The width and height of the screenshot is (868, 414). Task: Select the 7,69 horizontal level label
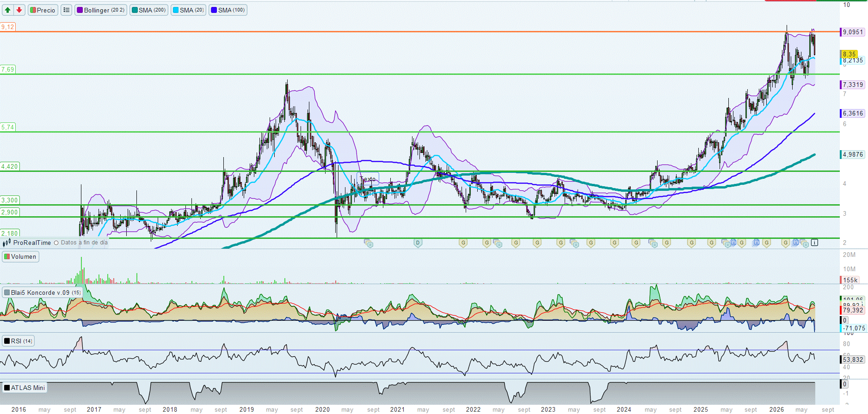point(8,69)
